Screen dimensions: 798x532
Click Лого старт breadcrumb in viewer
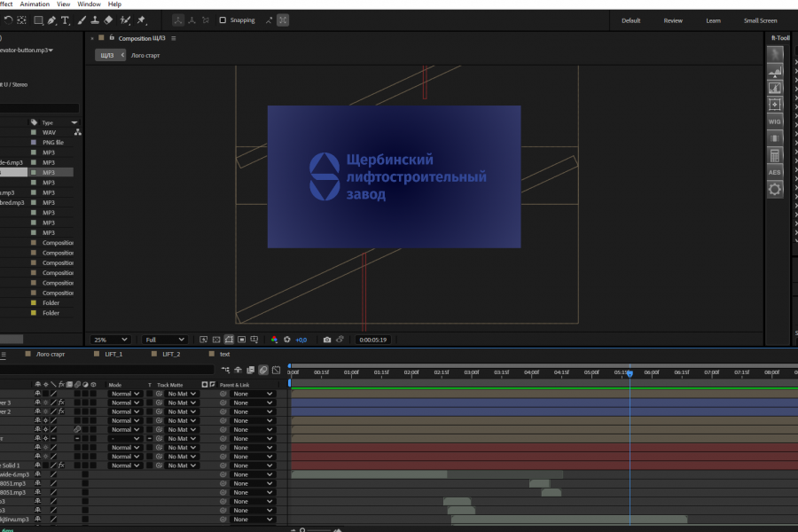point(145,56)
